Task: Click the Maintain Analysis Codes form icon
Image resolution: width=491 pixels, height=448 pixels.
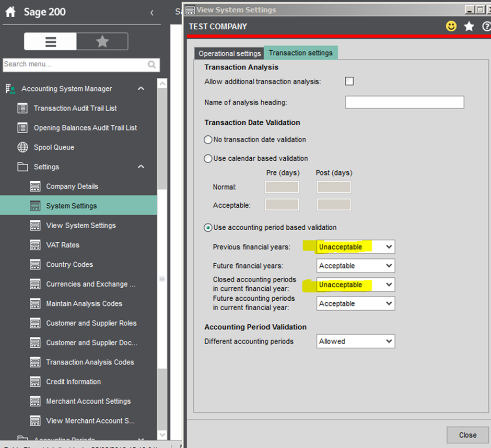Action: tap(35, 304)
